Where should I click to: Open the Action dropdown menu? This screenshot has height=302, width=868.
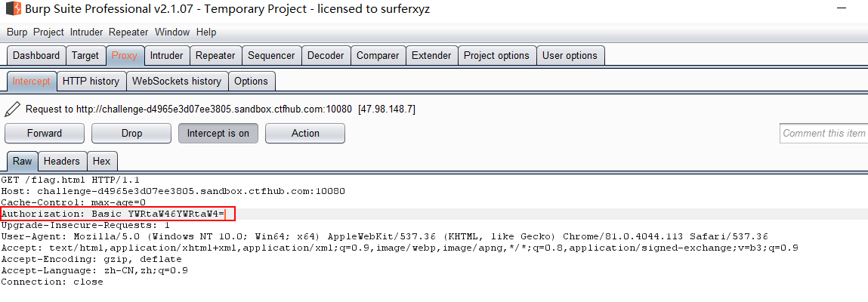305,134
